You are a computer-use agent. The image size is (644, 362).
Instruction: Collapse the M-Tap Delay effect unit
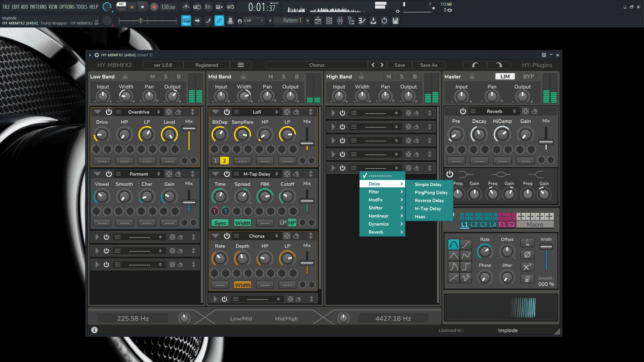216,174
